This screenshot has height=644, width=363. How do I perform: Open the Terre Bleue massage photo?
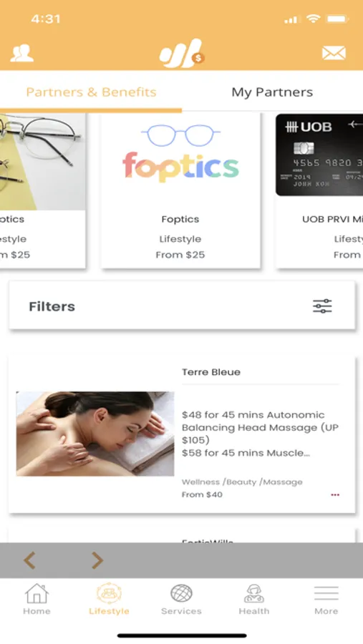click(x=95, y=434)
